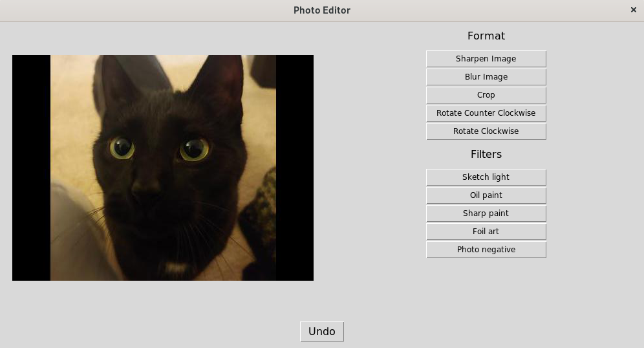Click the white chest patch on the cat
This screenshot has height=348, width=644.
[176, 268]
